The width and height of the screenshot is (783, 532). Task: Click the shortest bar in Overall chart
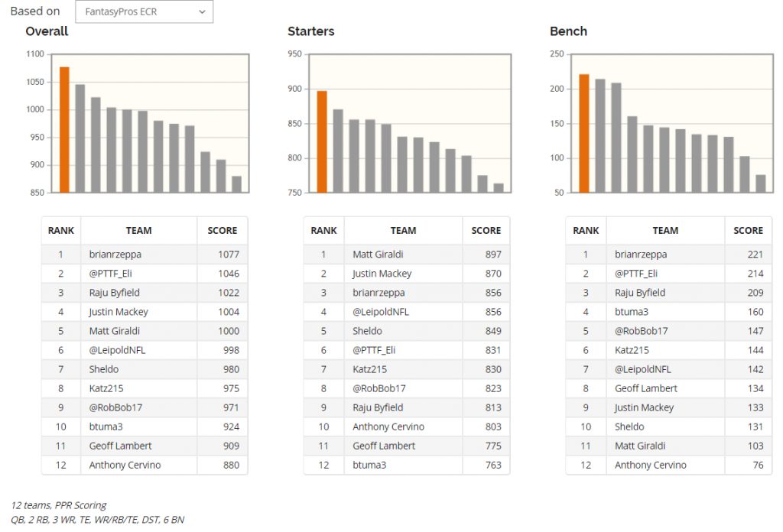point(236,184)
